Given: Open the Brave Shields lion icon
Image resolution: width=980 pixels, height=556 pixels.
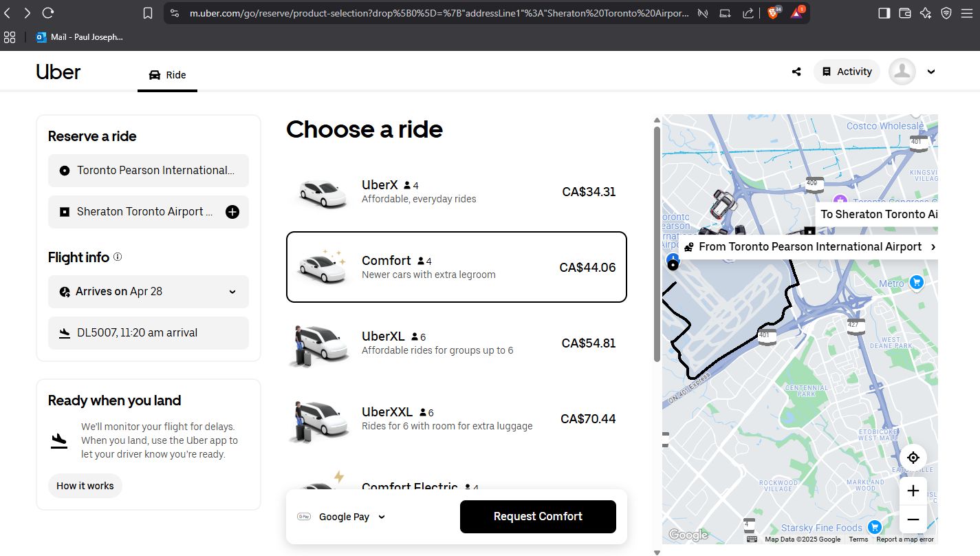Looking at the screenshot, I should pyautogui.click(x=772, y=13).
